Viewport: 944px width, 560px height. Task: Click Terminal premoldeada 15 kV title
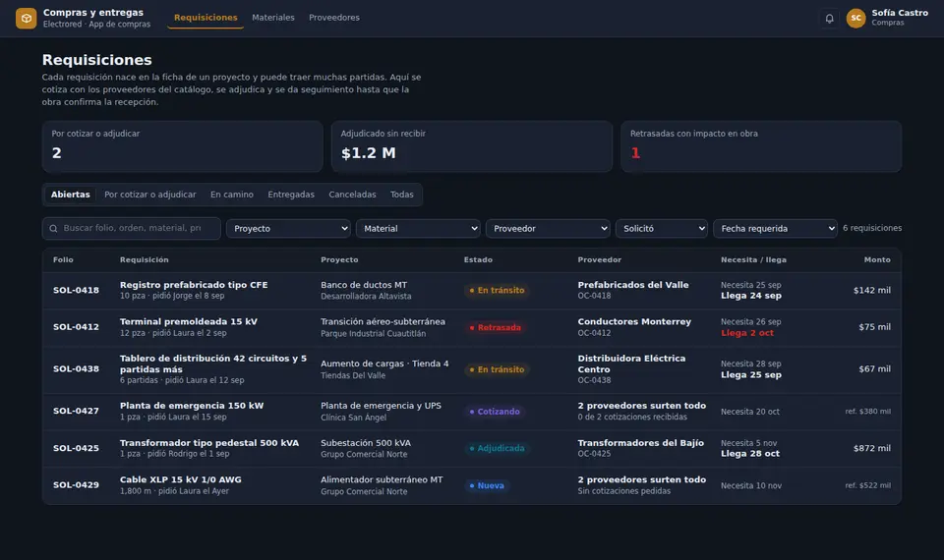point(189,321)
